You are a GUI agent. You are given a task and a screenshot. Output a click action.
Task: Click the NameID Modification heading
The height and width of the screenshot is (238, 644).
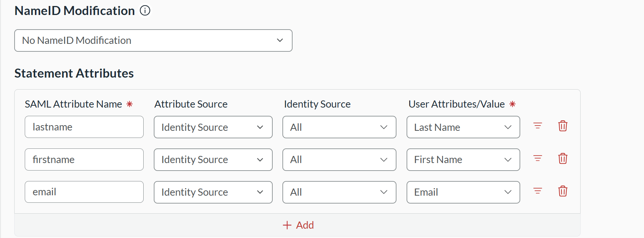point(75,10)
